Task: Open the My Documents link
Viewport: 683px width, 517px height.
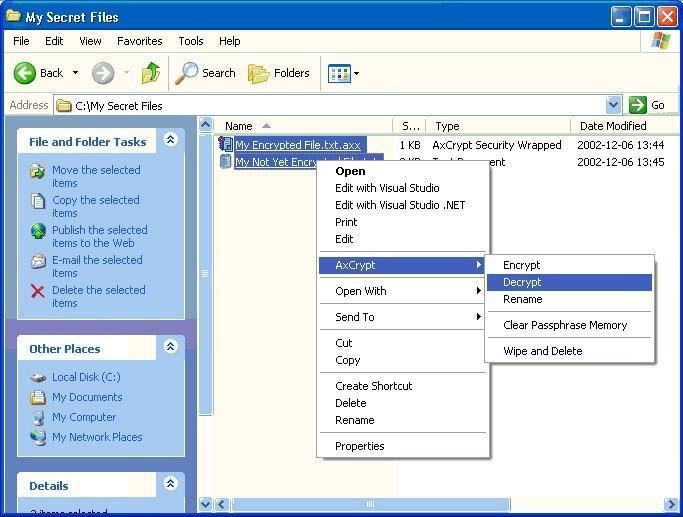Action: tap(87, 397)
